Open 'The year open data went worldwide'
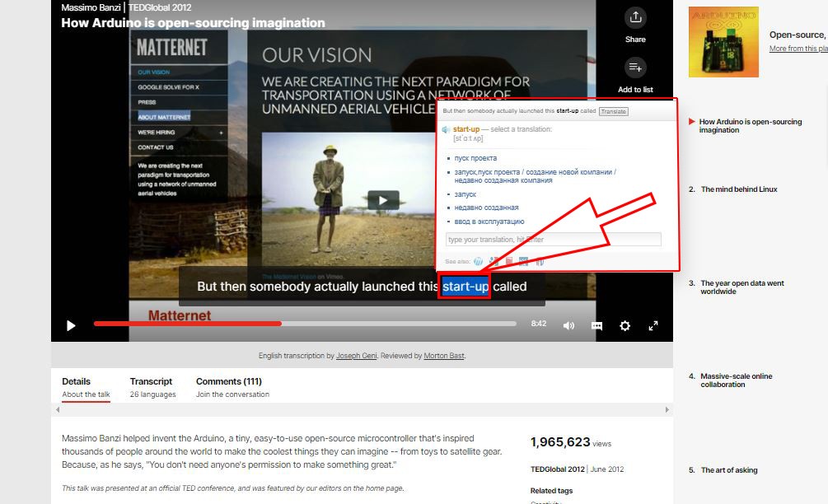This screenshot has height=504, width=828. click(x=742, y=287)
